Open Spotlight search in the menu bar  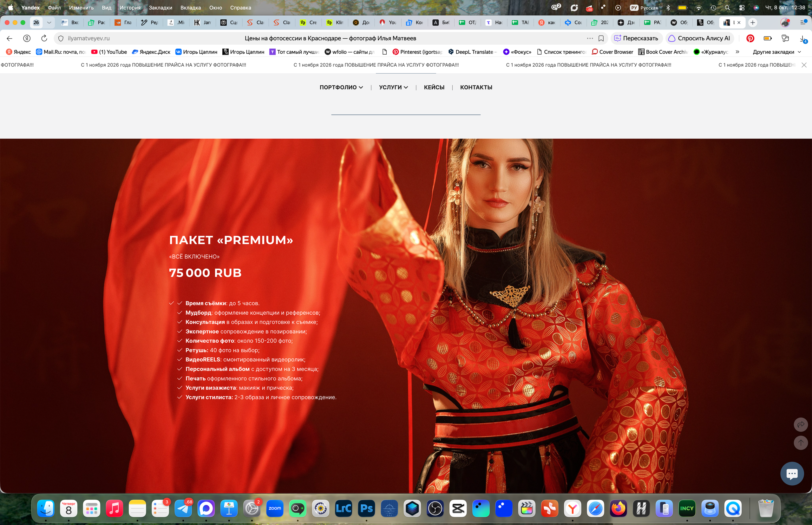click(727, 8)
